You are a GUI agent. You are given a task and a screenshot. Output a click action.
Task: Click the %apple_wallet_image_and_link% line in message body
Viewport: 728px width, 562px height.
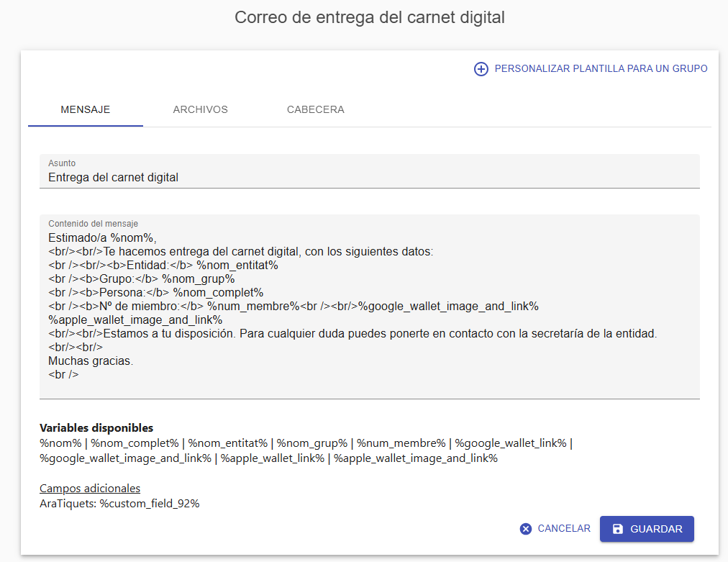pyautogui.click(x=135, y=320)
